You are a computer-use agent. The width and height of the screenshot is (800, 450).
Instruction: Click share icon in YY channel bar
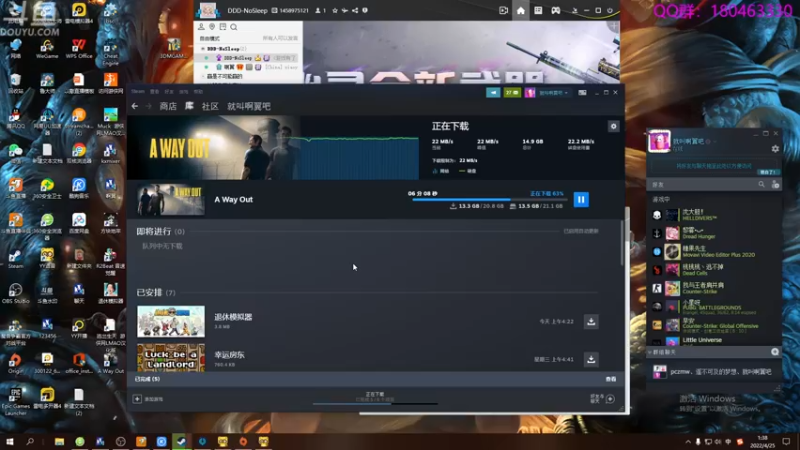point(355,10)
